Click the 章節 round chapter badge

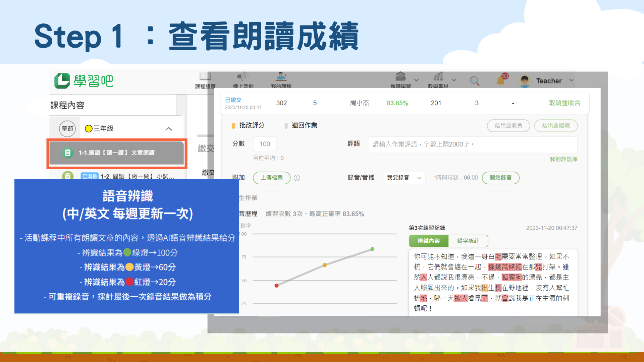click(x=67, y=128)
